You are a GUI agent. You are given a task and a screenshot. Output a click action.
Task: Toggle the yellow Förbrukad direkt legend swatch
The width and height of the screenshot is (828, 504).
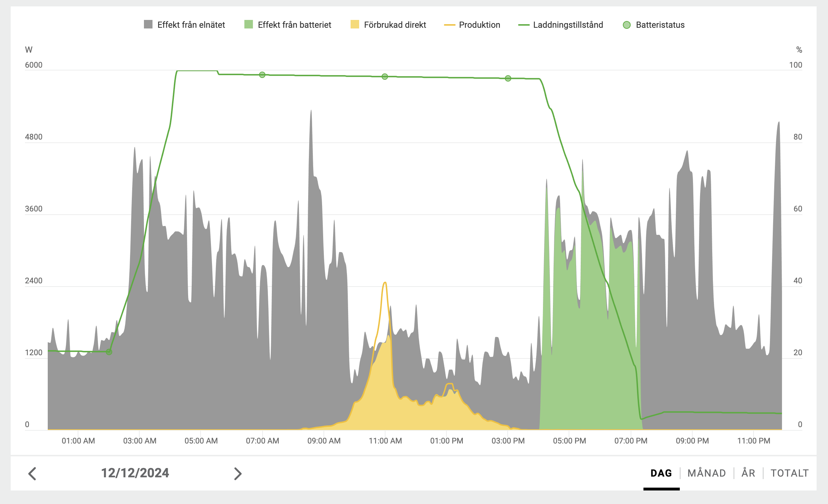pos(355,25)
